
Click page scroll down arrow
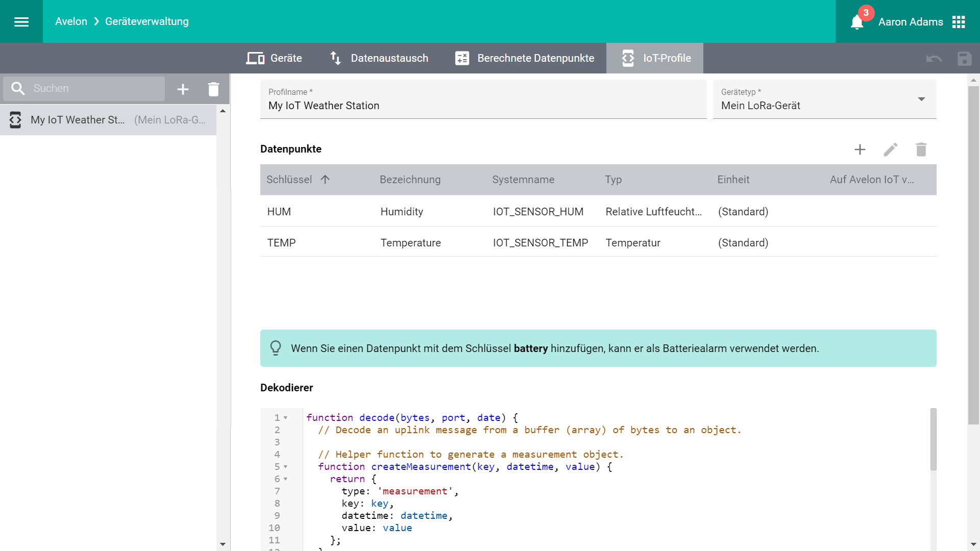tap(973, 544)
